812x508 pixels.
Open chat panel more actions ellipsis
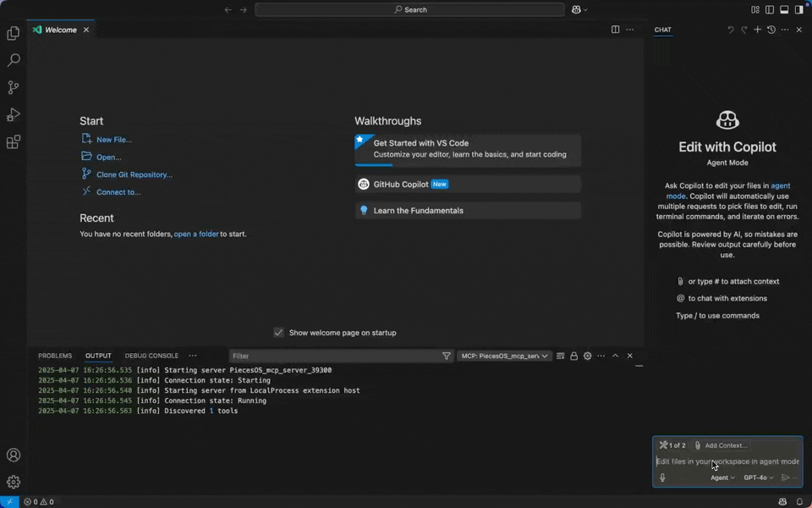pos(785,30)
